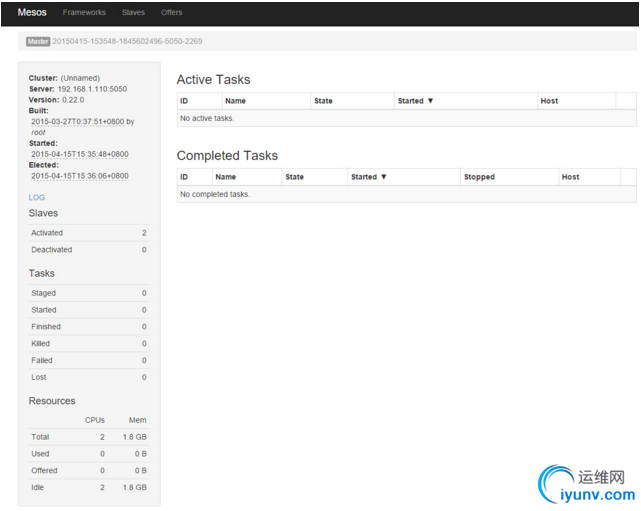Viewport: 641px width, 511px height.
Task: Click the Active Tasks heading
Action: point(213,79)
